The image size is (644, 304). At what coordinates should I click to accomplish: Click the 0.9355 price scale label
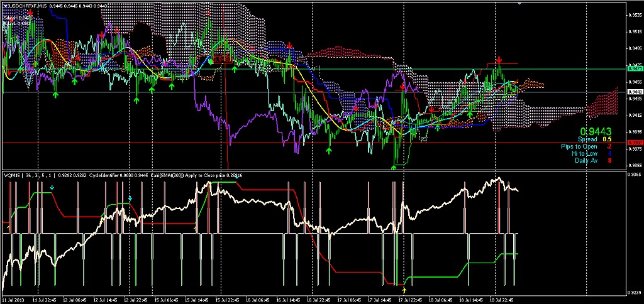[x=634, y=166]
